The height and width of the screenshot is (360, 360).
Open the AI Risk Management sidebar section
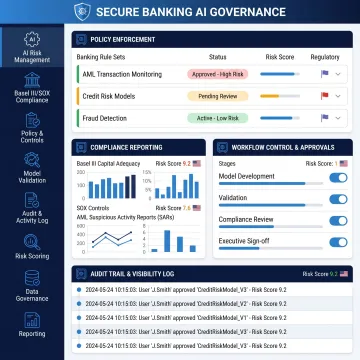[x=32, y=47]
